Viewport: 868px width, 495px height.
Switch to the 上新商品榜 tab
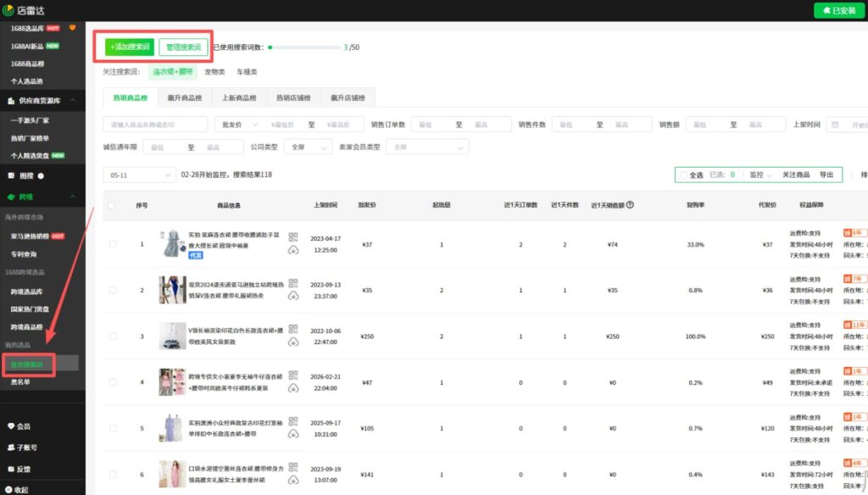pyautogui.click(x=239, y=98)
